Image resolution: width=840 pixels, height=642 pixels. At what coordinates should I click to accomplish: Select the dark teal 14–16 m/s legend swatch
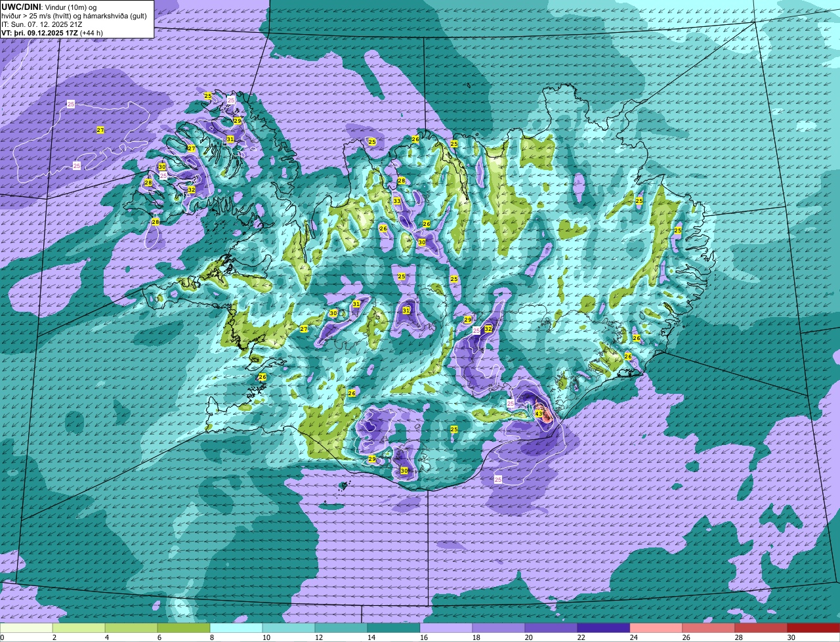coord(394,628)
